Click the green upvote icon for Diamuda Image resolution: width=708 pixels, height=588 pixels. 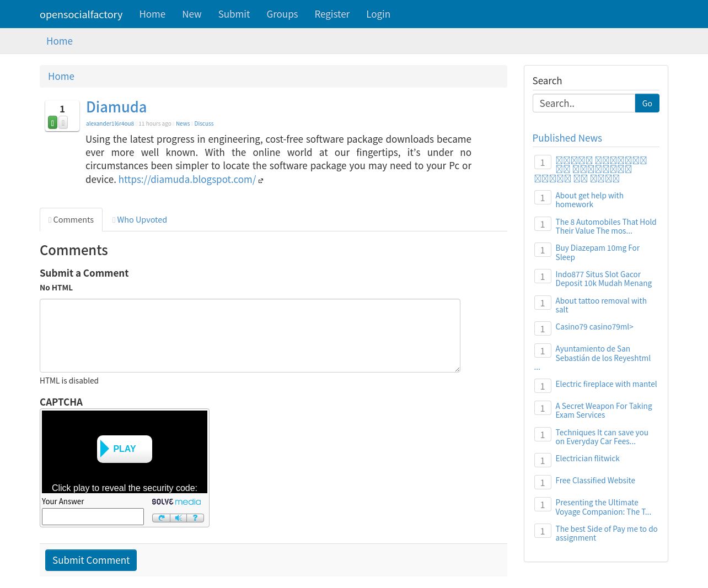(x=52, y=122)
